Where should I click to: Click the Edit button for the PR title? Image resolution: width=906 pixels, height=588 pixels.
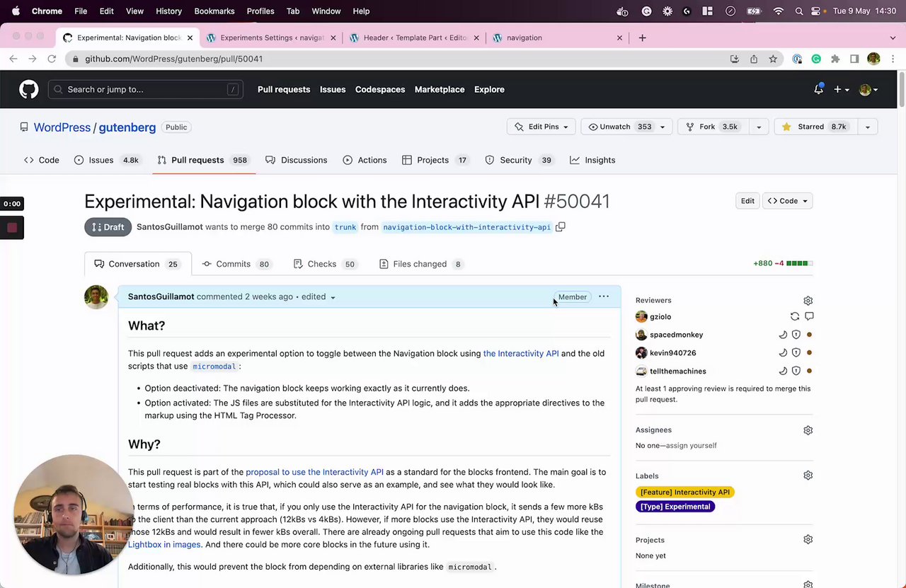pyautogui.click(x=747, y=201)
